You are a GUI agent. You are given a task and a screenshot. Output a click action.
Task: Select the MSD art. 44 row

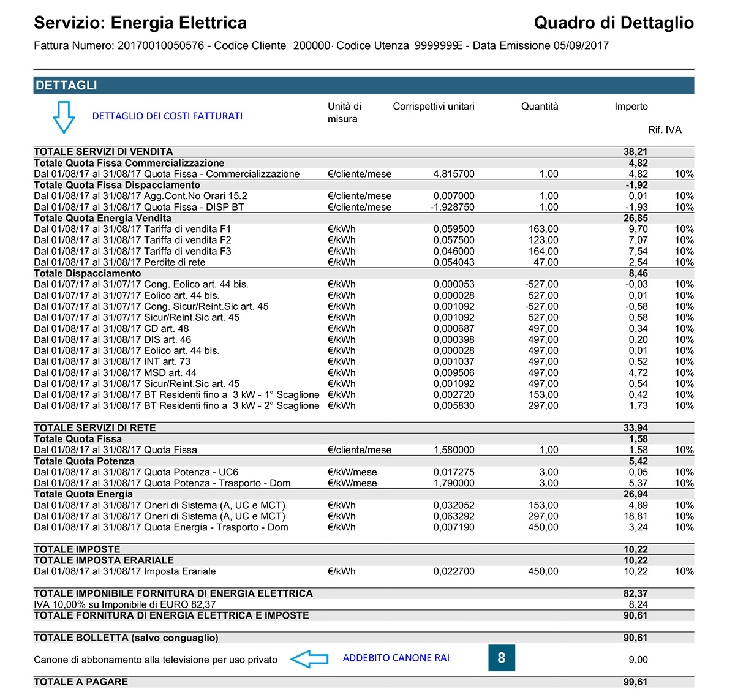[364, 372]
